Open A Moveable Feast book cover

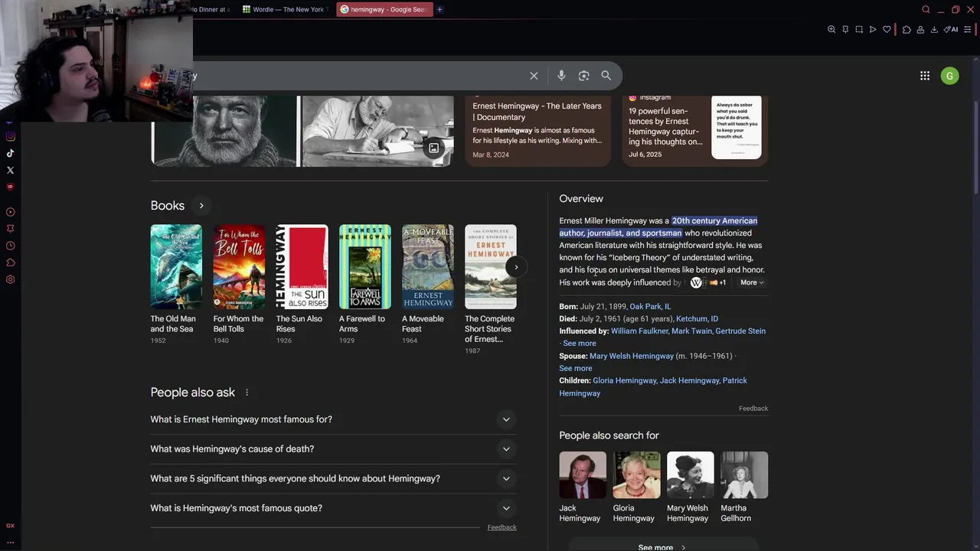(x=428, y=266)
